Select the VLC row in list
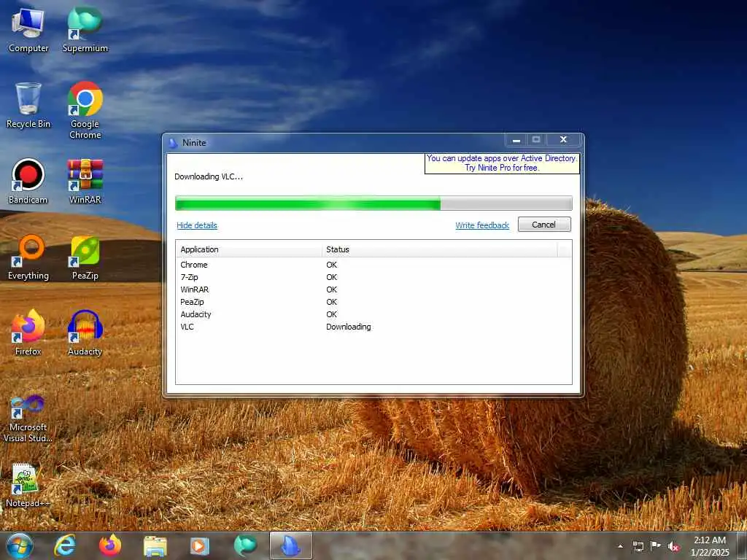Image resolution: width=747 pixels, height=560 pixels. tap(373, 327)
